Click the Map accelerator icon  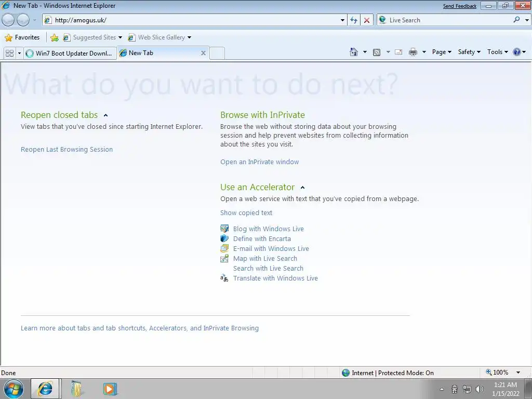click(x=224, y=258)
